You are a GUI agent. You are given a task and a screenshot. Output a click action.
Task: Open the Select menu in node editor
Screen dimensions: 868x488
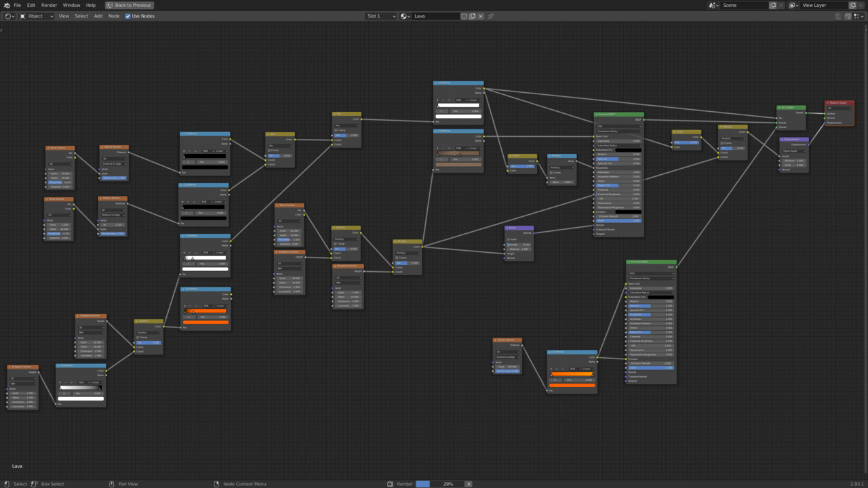click(81, 16)
